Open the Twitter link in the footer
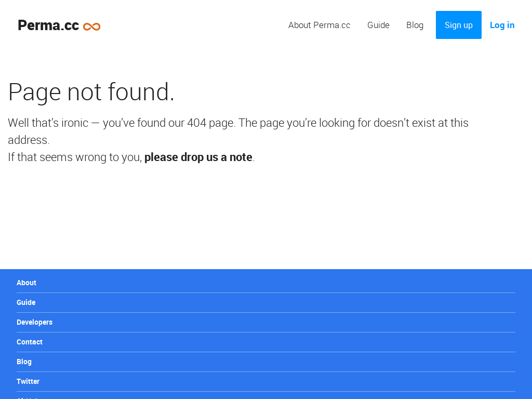Screen dimensions: 532x399 28,381
